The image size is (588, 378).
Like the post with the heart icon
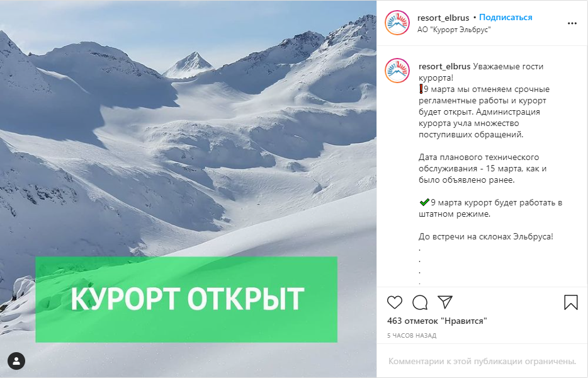pos(395,302)
